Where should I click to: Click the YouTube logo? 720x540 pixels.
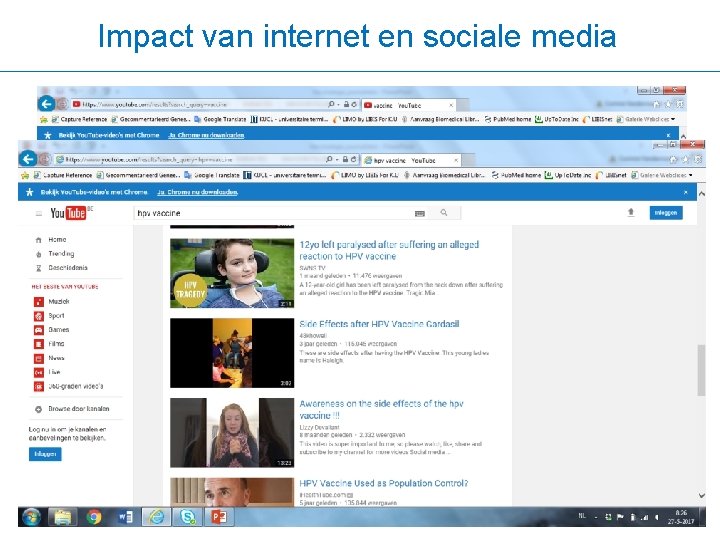(69, 213)
